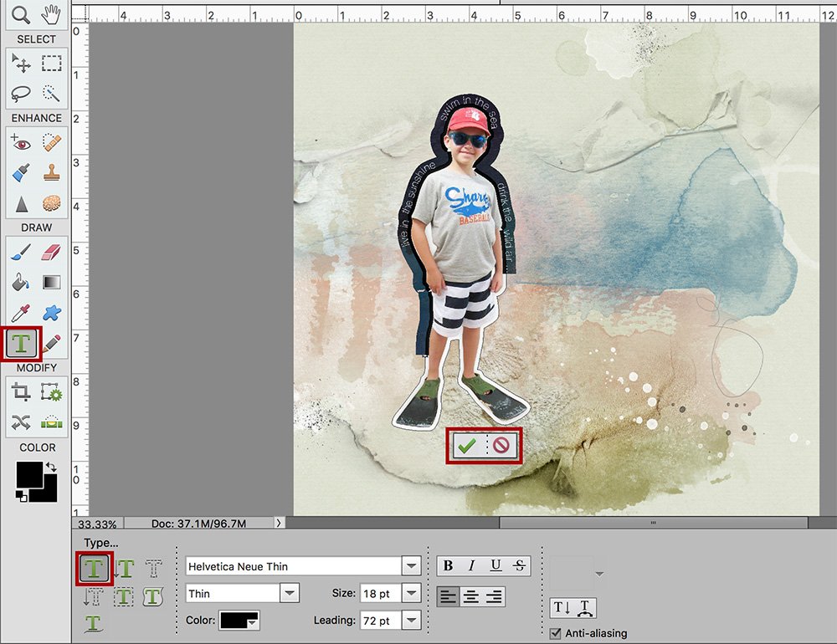The height and width of the screenshot is (644, 837).
Task: Choose the Gradient tool
Action: pos(52,282)
